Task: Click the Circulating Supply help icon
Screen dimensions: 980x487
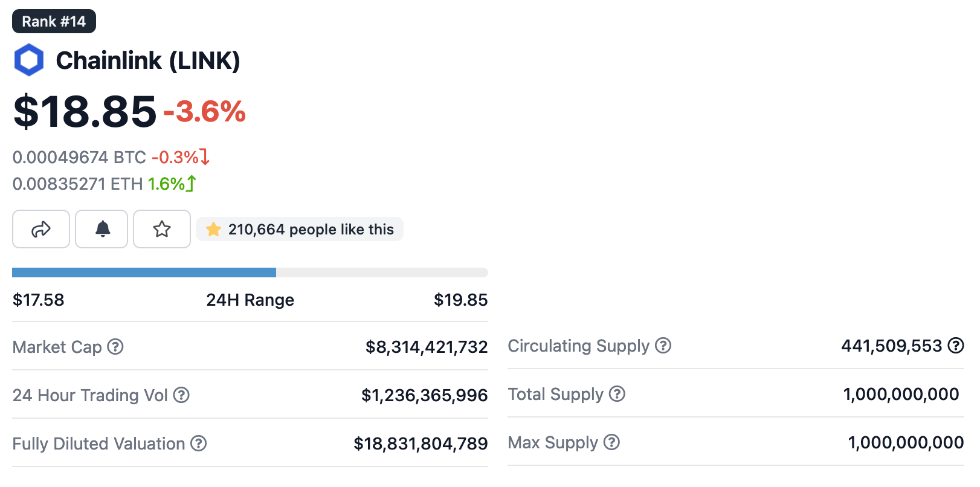Action: pos(663,346)
